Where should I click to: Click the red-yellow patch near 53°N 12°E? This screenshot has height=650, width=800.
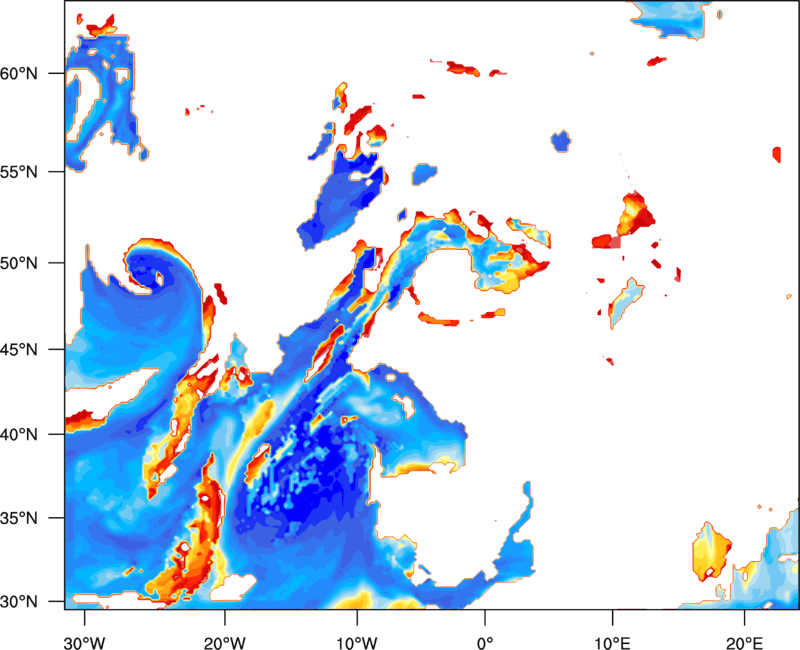(x=633, y=213)
